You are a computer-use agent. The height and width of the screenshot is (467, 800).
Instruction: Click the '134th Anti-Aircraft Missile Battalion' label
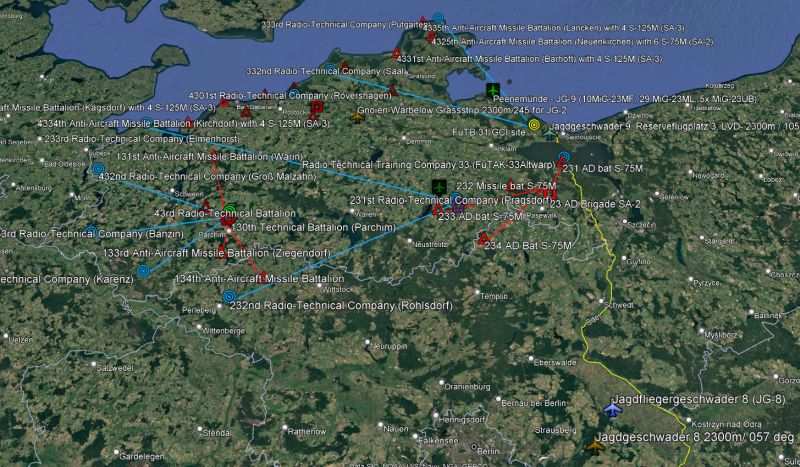pyautogui.click(x=259, y=279)
